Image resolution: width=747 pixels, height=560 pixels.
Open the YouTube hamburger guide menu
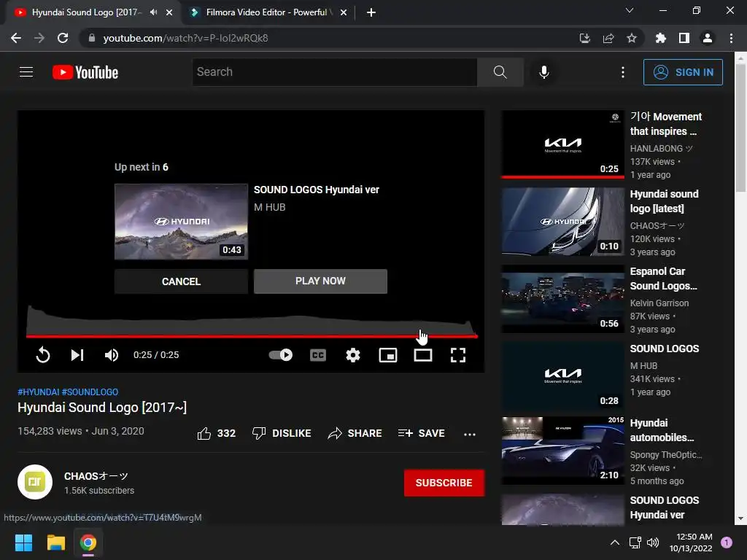[x=26, y=72]
